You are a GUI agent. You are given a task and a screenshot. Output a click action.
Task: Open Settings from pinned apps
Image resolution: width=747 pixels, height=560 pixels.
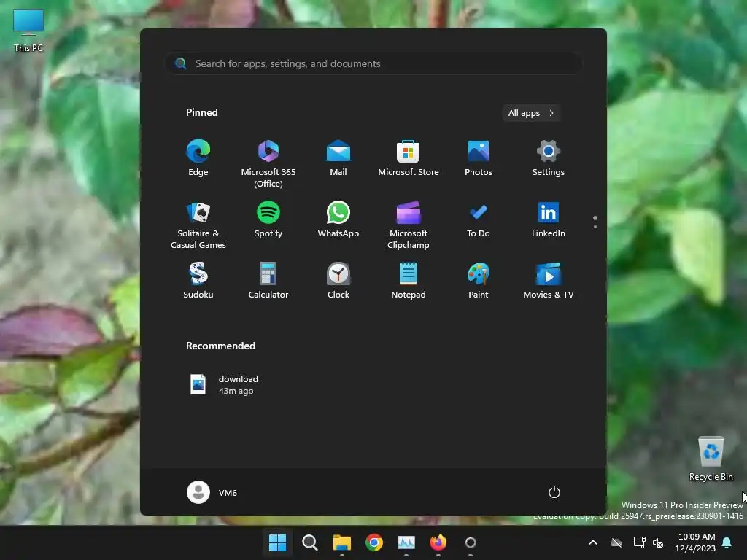pyautogui.click(x=549, y=158)
